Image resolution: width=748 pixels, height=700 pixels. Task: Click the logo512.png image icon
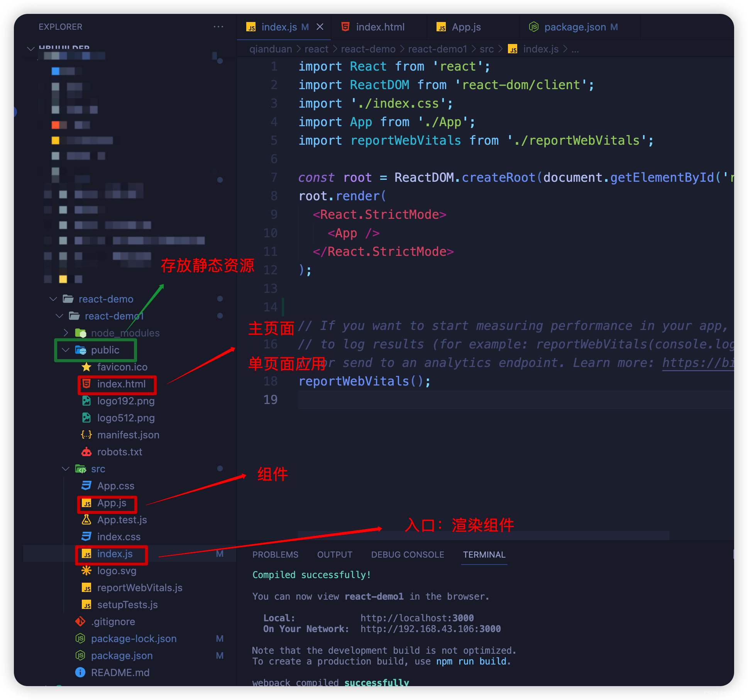(x=86, y=418)
